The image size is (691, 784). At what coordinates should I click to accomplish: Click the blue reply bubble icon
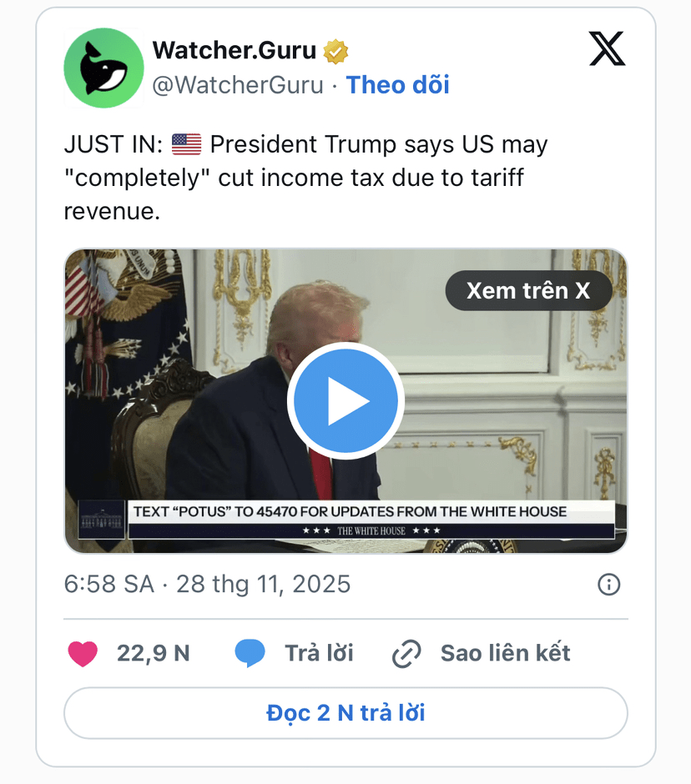point(250,653)
